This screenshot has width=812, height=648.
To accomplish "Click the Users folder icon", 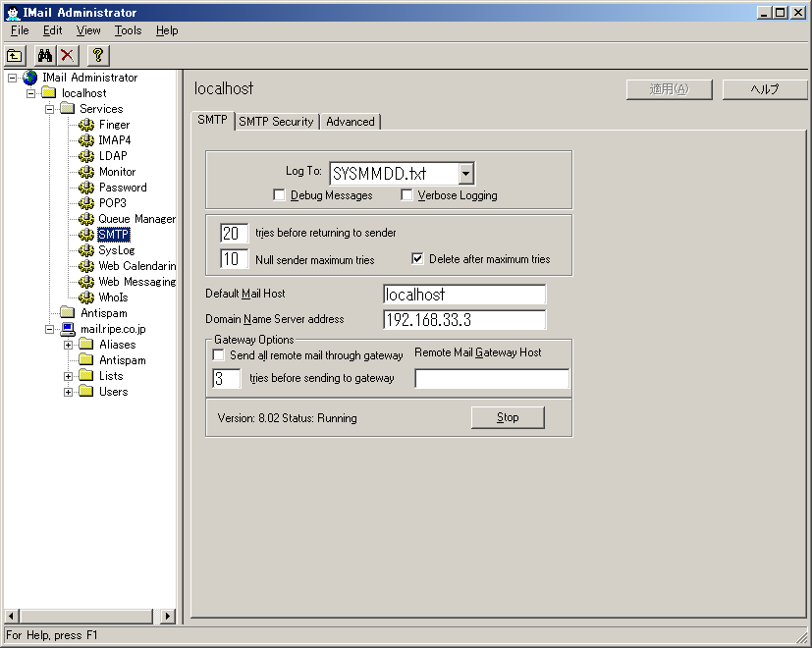I will [86, 392].
